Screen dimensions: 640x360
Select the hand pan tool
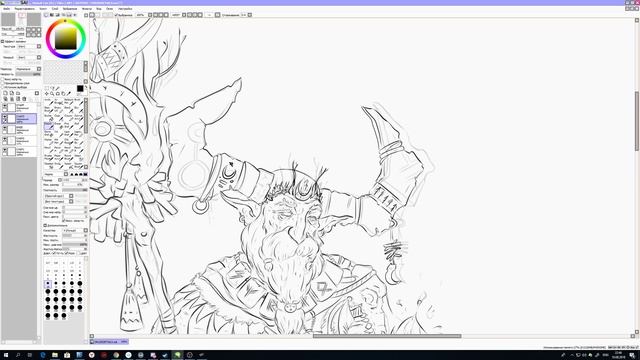(x=63, y=93)
